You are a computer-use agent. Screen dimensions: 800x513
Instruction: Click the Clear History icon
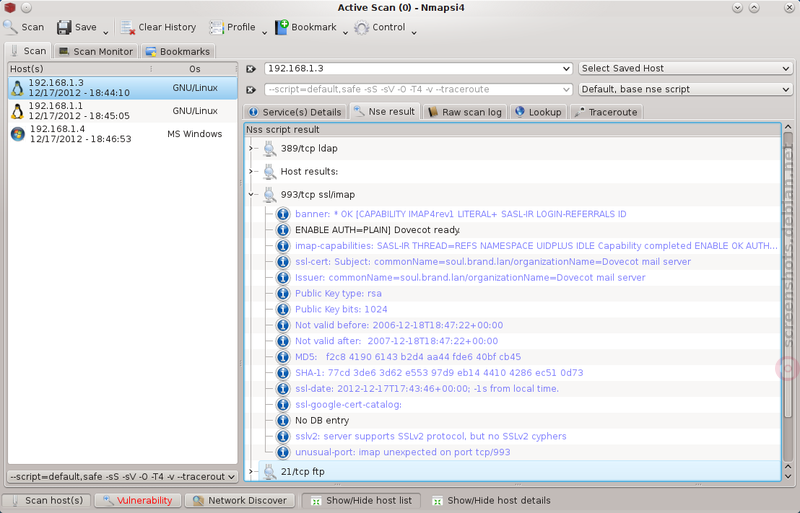pos(128,28)
